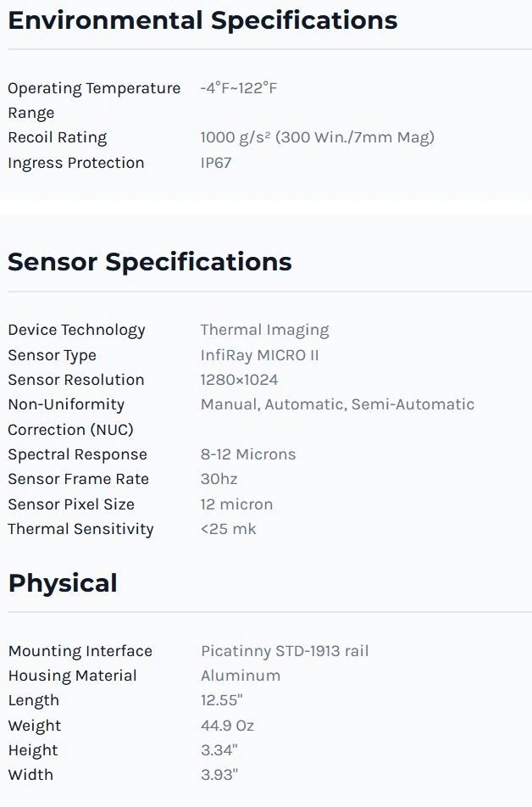Image resolution: width=532 pixels, height=807 pixels.
Task: Select the 44.9 Oz weight value
Action: click(227, 726)
